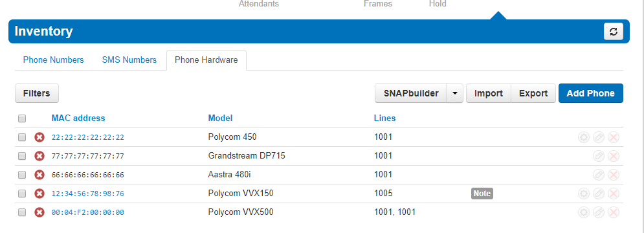Open gear settings for Polycom VVX150 row
644x233 pixels.
[x=584, y=194]
